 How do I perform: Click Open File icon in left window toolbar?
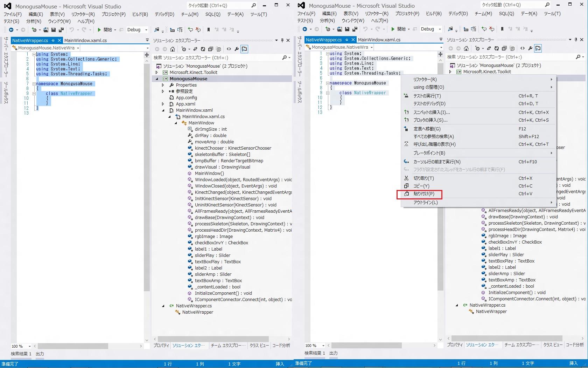pos(46,30)
